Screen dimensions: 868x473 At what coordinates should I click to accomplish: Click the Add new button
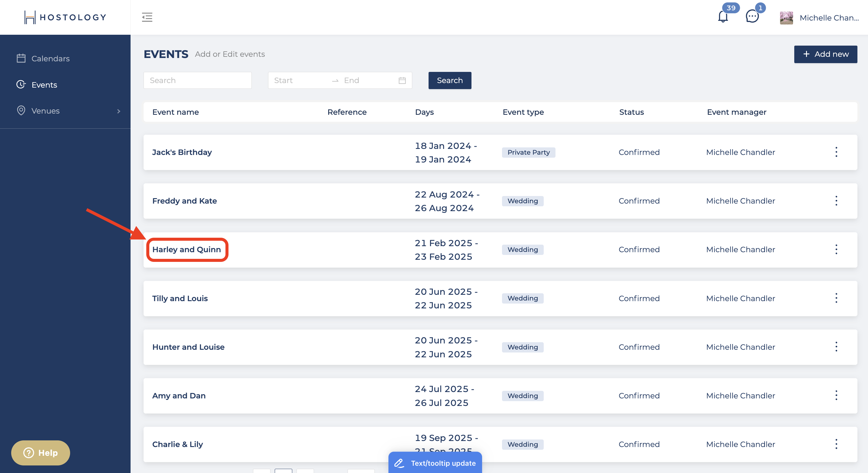(825, 54)
